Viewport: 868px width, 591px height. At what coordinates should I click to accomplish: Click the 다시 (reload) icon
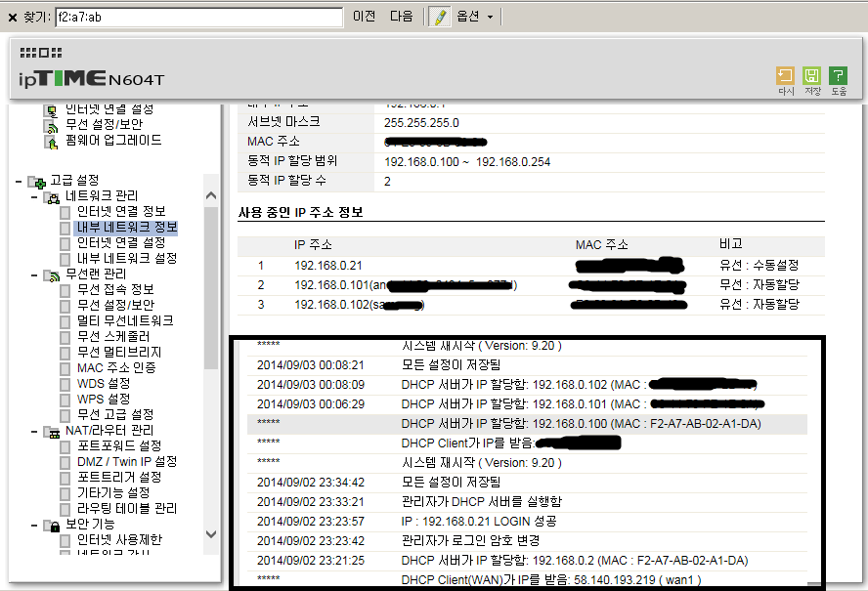(x=785, y=75)
